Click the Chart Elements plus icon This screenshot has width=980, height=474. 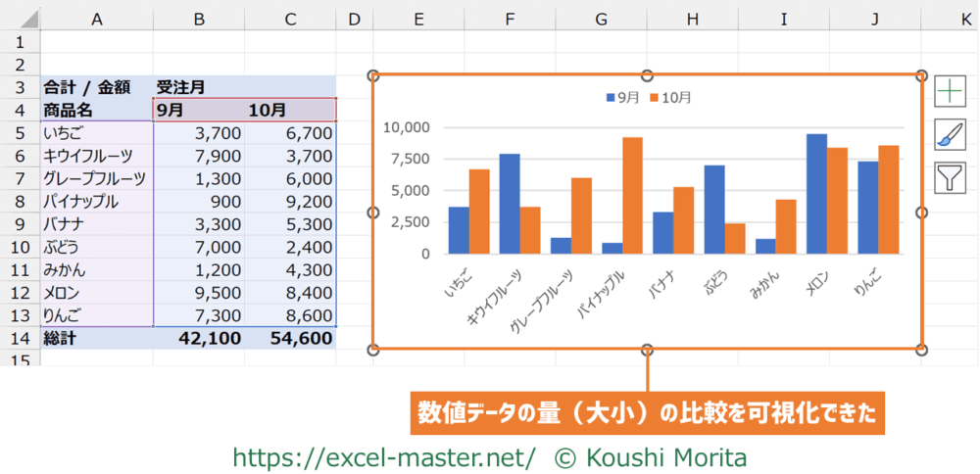(950, 91)
